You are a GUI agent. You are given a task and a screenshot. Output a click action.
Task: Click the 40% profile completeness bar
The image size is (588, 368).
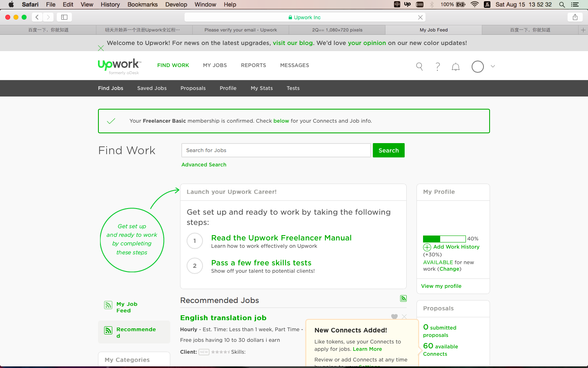click(444, 238)
